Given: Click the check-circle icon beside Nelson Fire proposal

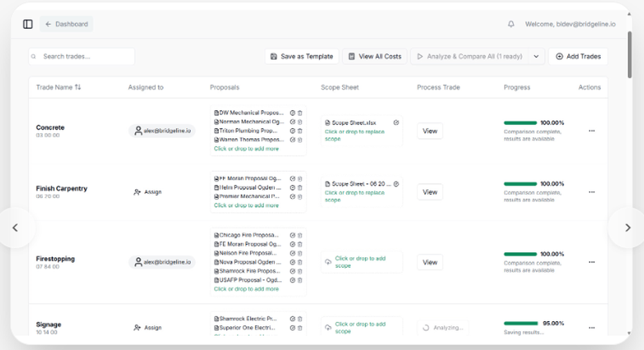Looking at the screenshot, I should point(292,253).
